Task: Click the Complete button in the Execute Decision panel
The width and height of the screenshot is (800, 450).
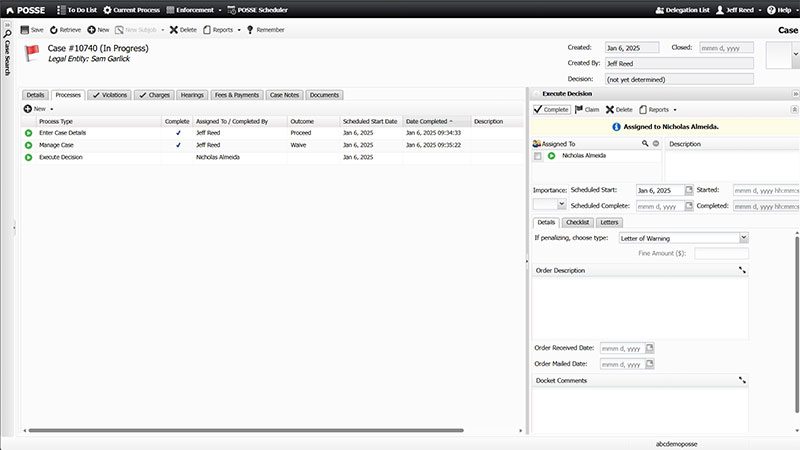Action: click(551, 110)
